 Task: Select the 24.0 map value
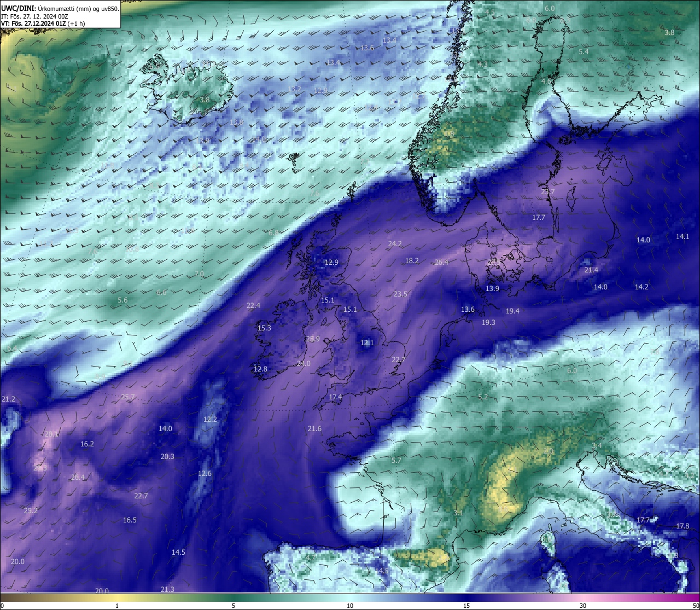tap(304, 363)
